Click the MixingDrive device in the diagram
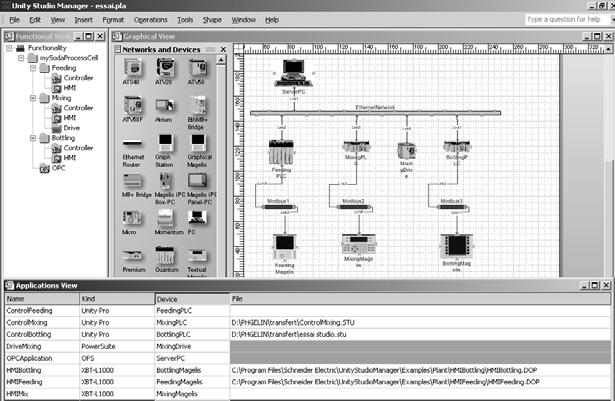Screen dimensions: 615x401 (x=406, y=151)
